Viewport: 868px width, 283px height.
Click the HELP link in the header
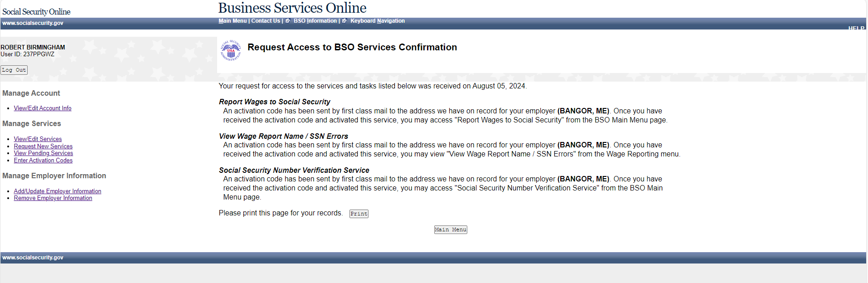pyautogui.click(x=856, y=28)
